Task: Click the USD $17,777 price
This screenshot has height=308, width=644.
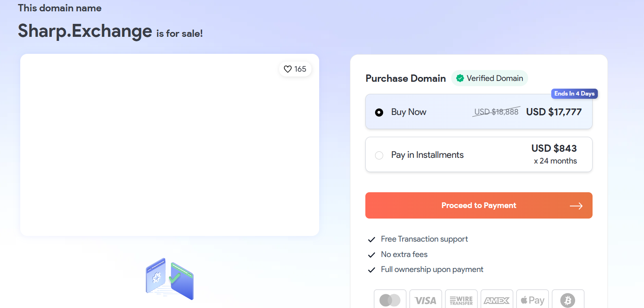Action: pyautogui.click(x=554, y=112)
